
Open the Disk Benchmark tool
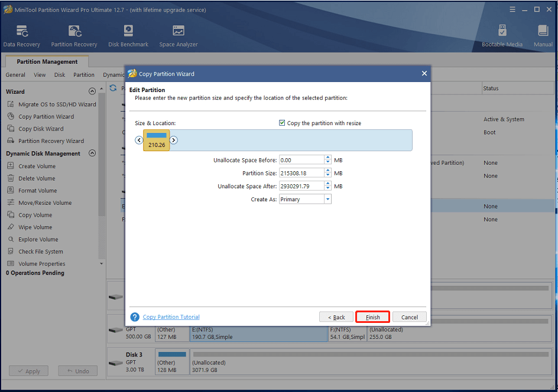point(128,36)
